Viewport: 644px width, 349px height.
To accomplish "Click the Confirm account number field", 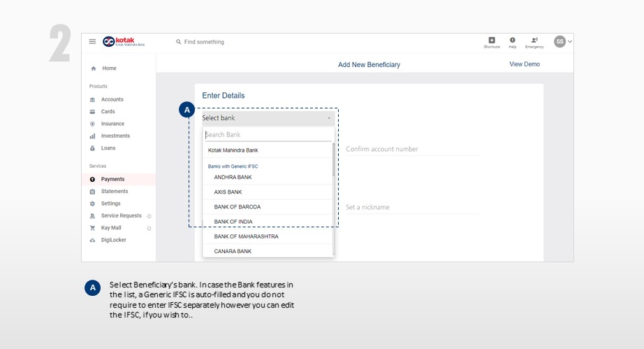I will coord(412,149).
